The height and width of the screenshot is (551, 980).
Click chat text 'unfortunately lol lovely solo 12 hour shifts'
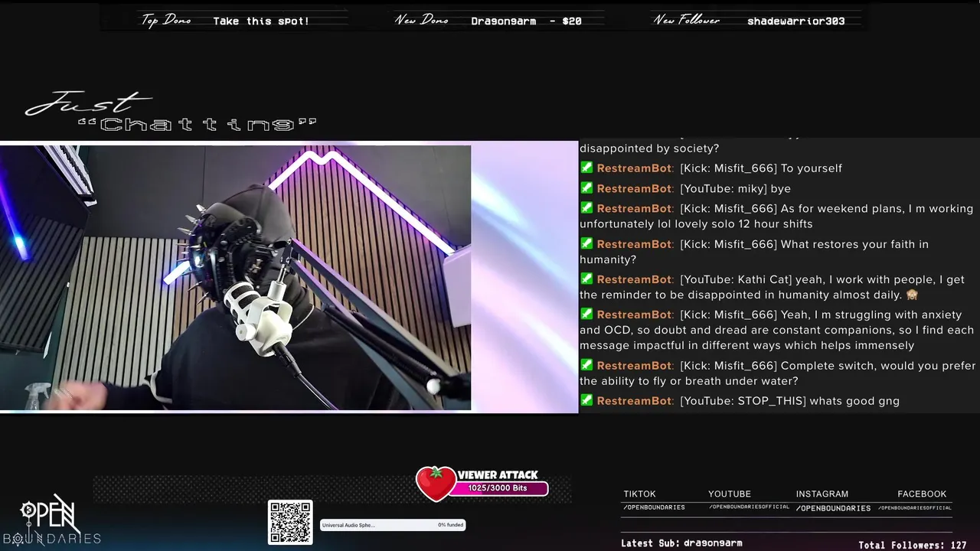696,224
